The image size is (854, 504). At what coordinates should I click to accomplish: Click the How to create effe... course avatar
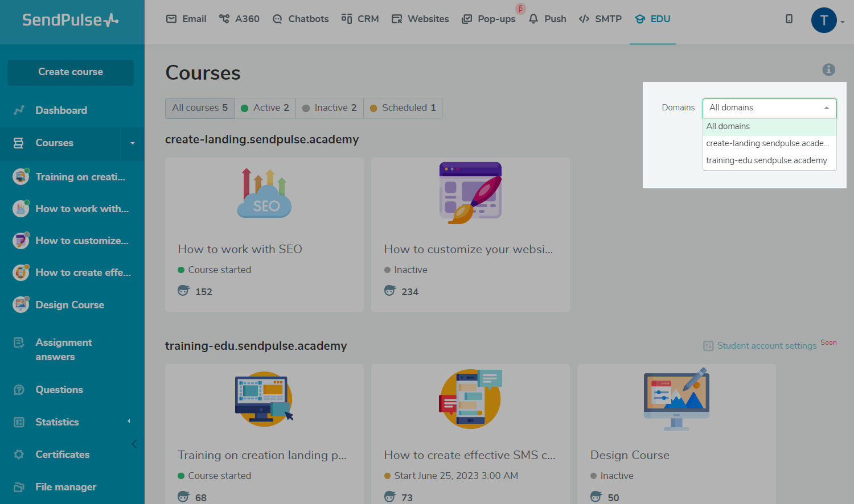click(21, 272)
